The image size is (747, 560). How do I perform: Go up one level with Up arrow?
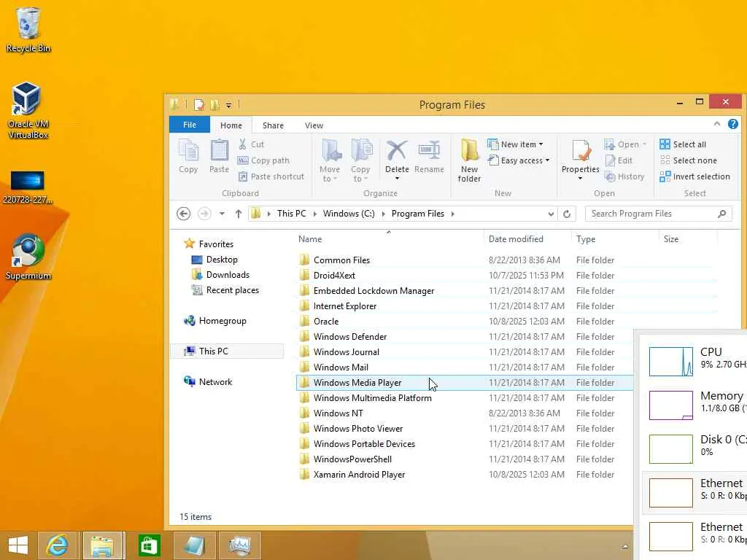239,214
